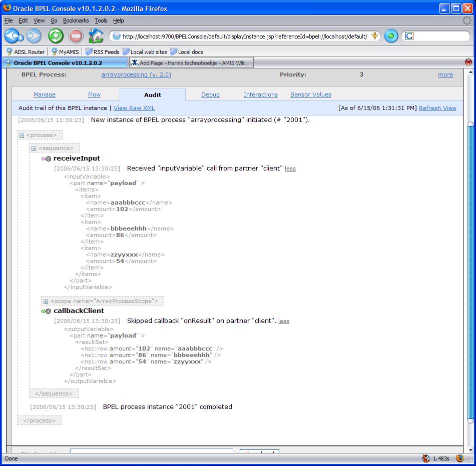Open the Bookmarks menu
This screenshot has height=466, width=476.
pos(76,20)
